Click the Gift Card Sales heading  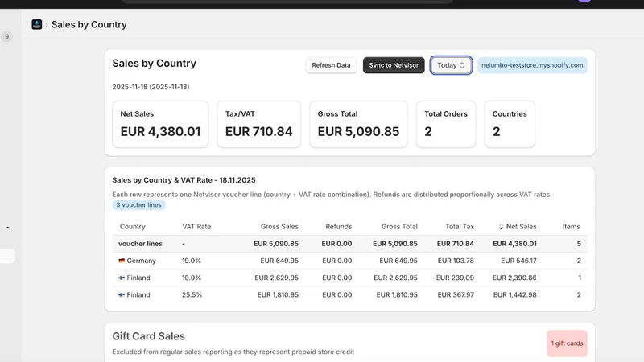point(148,336)
